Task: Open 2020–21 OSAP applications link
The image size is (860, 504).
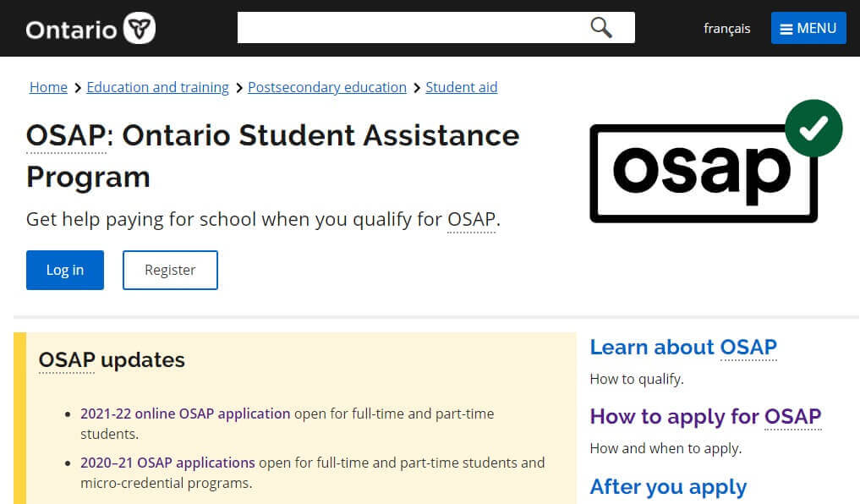Action: pyautogui.click(x=167, y=463)
